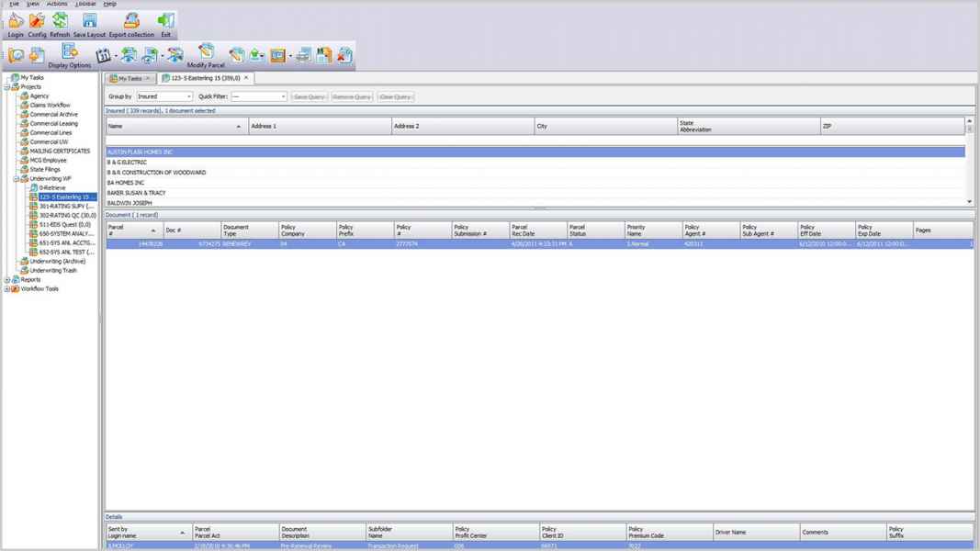Viewport: 980px width, 551px height.
Task: Click the calendar icon in the toolbar
Action: pos(103,56)
